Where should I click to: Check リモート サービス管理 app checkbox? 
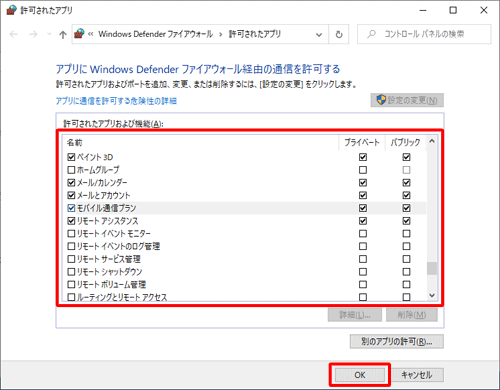click(x=71, y=259)
